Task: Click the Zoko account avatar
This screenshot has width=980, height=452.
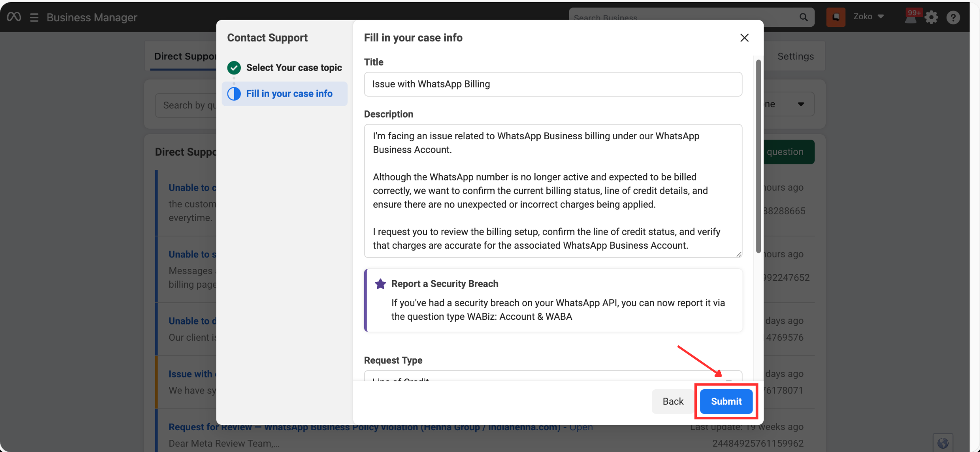Action: [836, 17]
